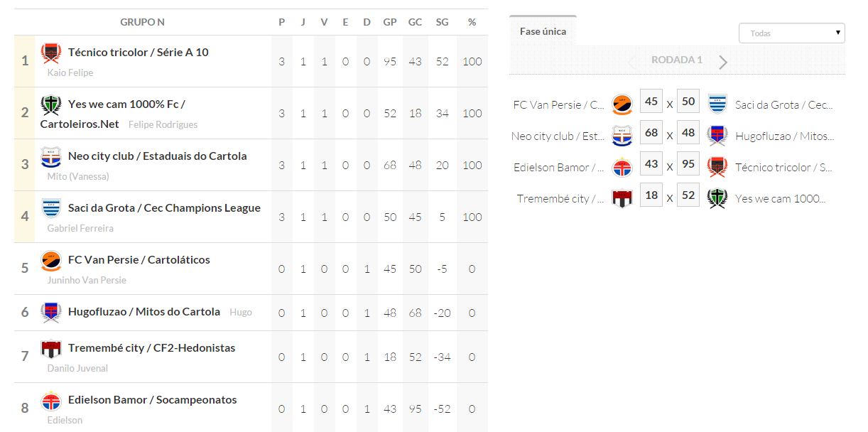Click the Técnico tricolor crest in standings
The height and width of the screenshot is (432, 868).
51,53
